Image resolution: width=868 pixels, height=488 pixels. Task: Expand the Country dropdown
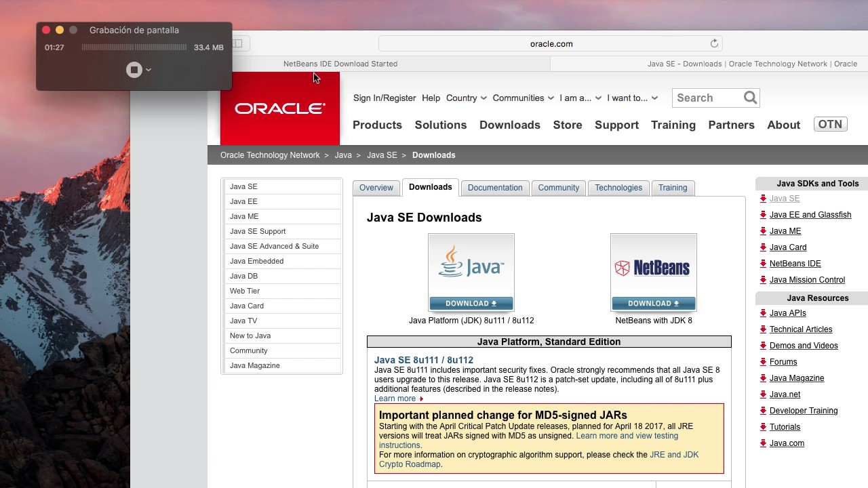coord(467,98)
